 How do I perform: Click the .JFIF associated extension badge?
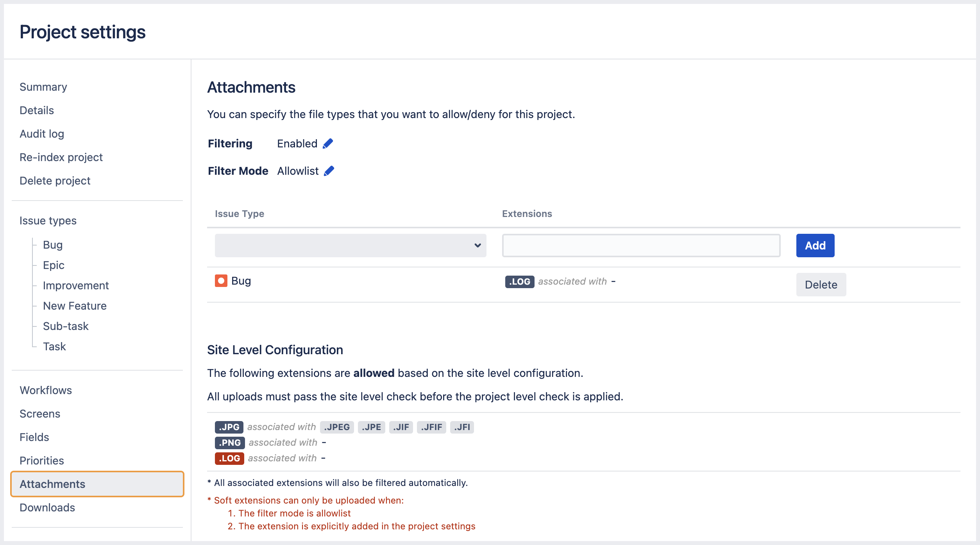[x=431, y=427]
